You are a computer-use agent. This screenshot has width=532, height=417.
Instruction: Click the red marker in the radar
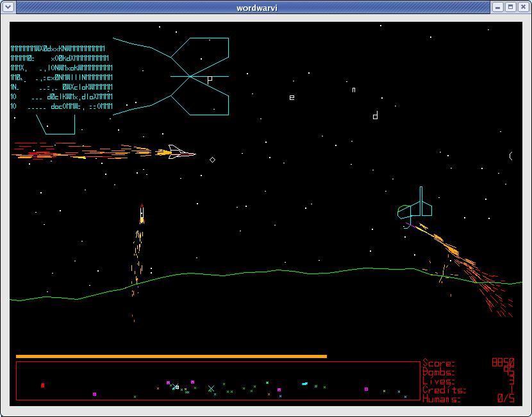(43, 385)
